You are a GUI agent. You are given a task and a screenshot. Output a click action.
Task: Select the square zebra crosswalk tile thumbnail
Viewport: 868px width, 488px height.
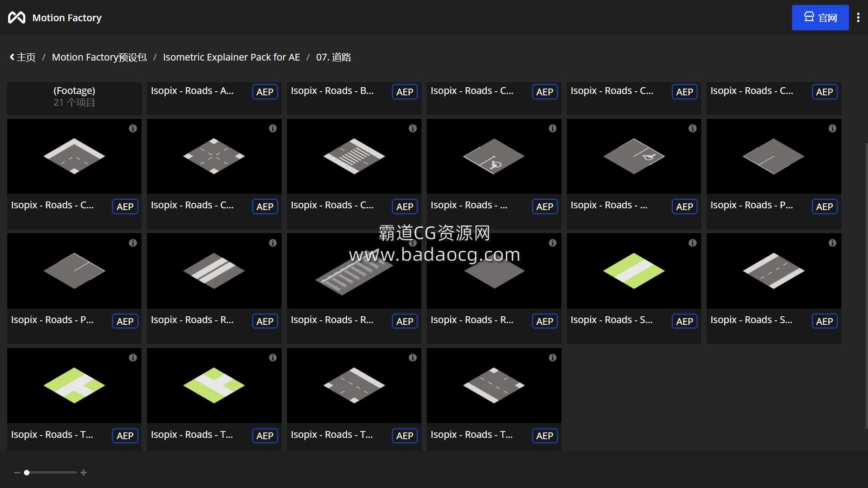tap(354, 156)
